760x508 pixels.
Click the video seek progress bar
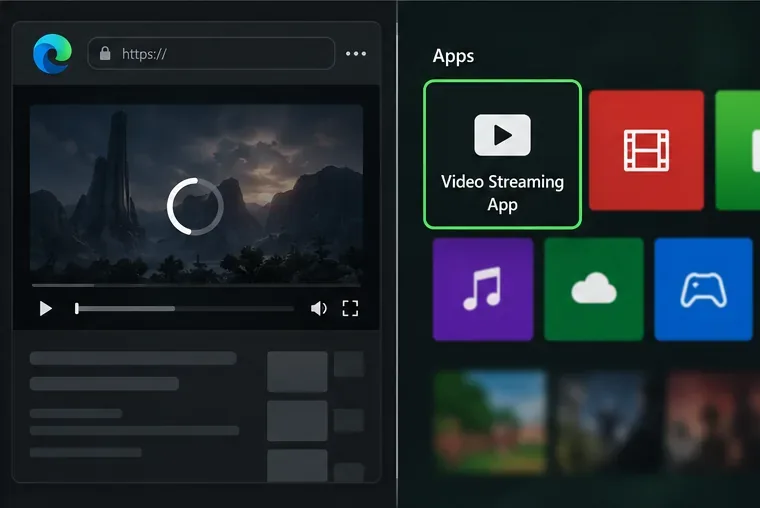184,308
